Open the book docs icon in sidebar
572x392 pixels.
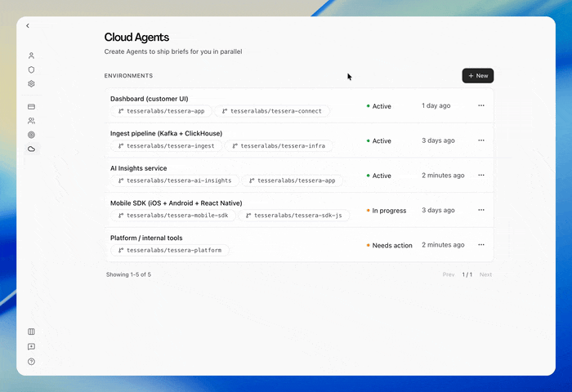point(31,332)
